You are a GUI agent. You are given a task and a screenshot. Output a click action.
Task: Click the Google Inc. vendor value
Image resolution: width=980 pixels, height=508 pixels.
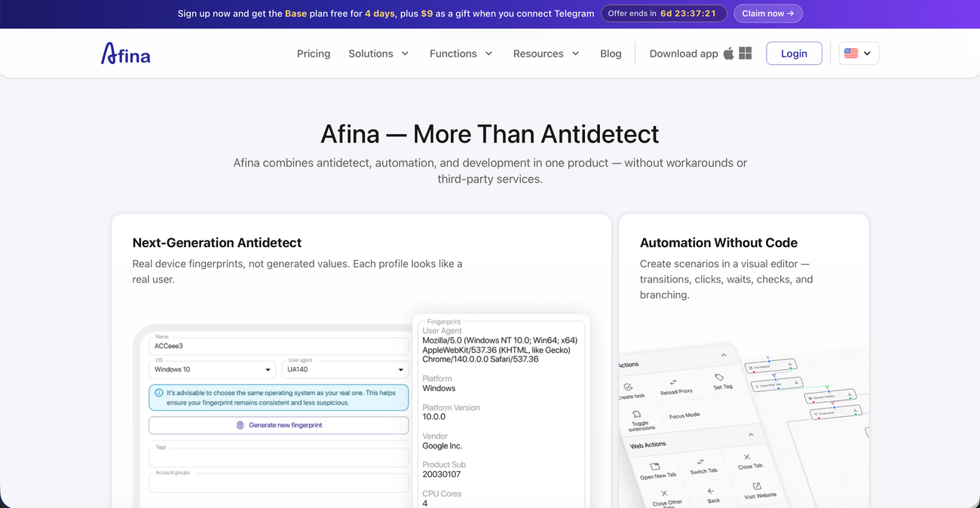tap(443, 445)
